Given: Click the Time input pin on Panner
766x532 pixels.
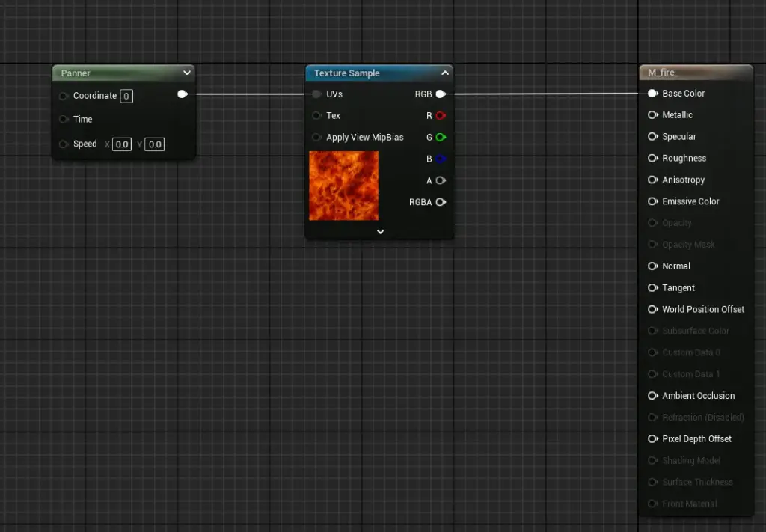Looking at the screenshot, I should coord(63,119).
